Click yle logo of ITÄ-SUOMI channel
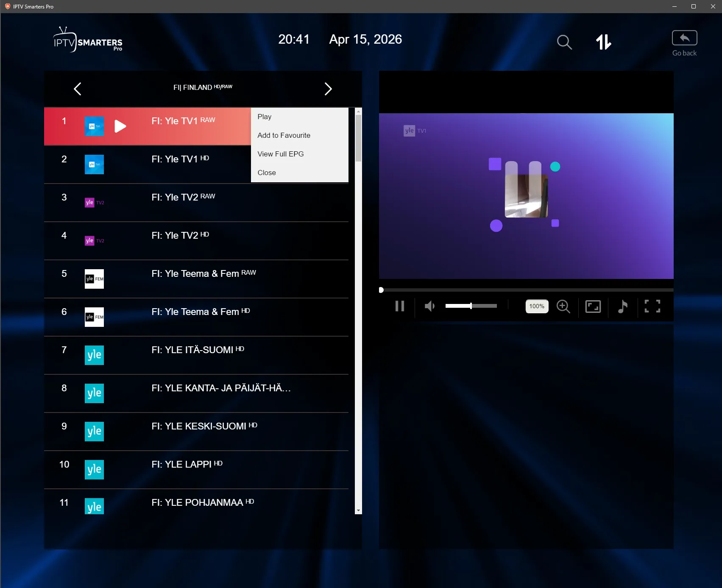Image resolution: width=722 pixels, height=588 pixels. click(x=94, y=355)
